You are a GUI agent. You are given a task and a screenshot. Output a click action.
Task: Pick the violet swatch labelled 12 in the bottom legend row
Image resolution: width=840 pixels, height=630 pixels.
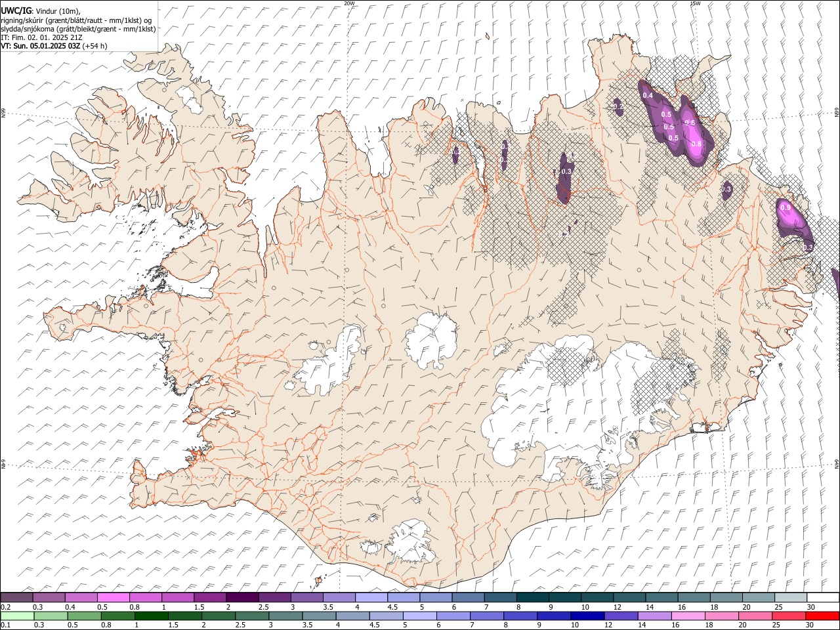coord(621,616)
